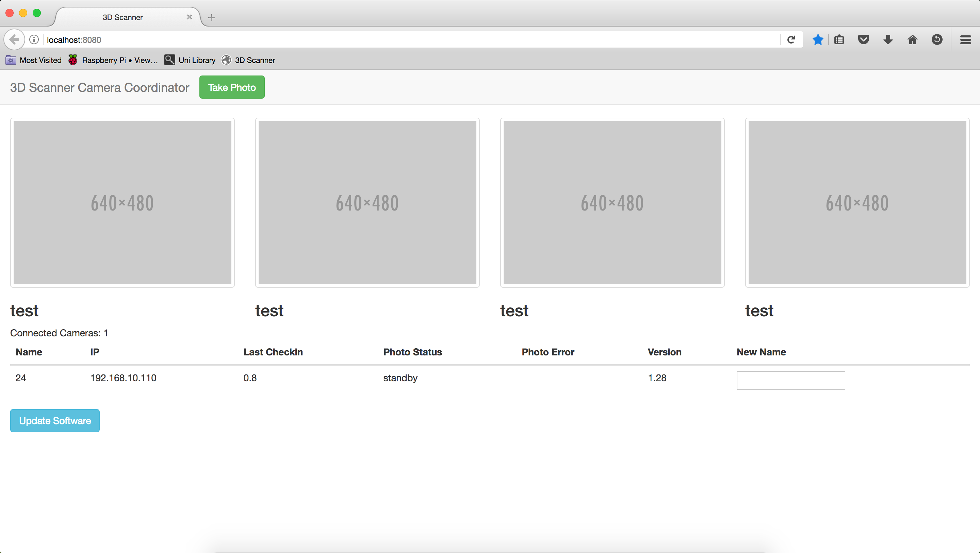Open the site information icon in the address bar
Viewport: 980px width, 553px height.
(x=34, y=39)
